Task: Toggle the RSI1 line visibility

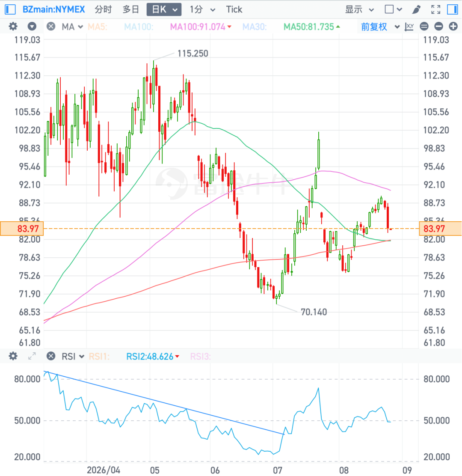Action: pyautogui.click(x=99, y=356)
